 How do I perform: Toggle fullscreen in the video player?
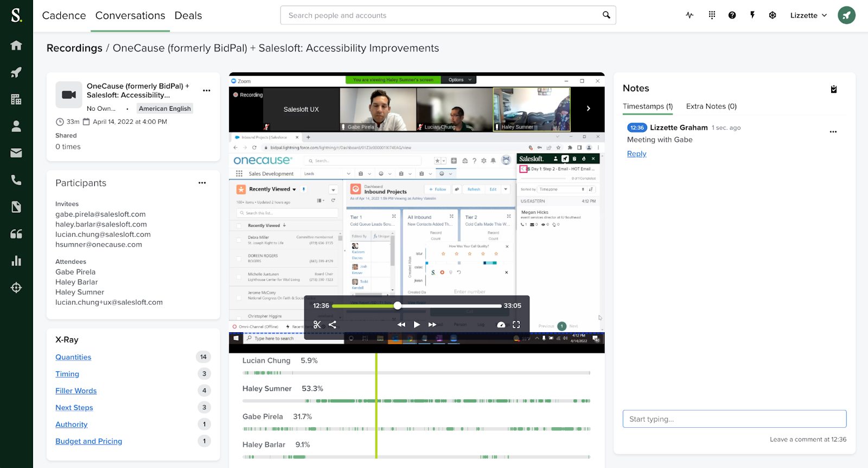tap(516, 325)
